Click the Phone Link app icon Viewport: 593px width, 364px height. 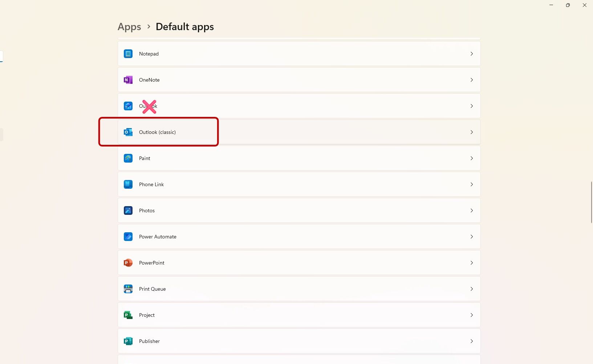[128, 184]
